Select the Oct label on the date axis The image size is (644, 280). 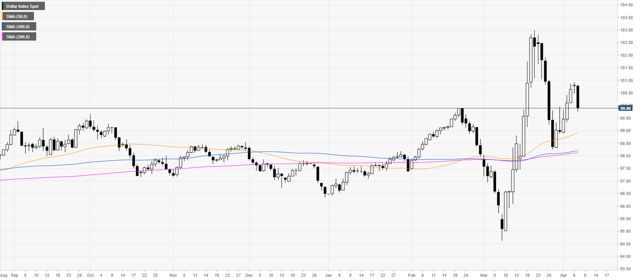pos(90,276)
